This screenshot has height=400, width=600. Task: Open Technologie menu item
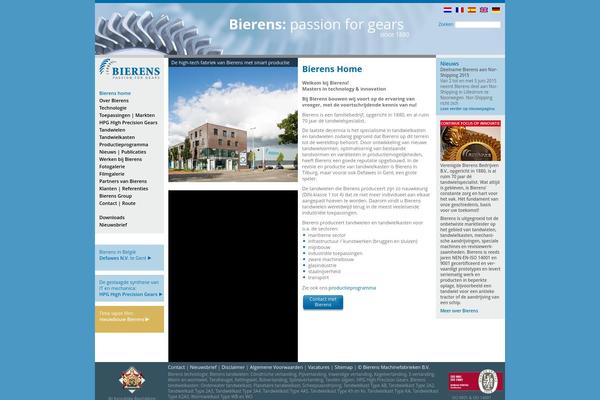click(x=112, y=108)
